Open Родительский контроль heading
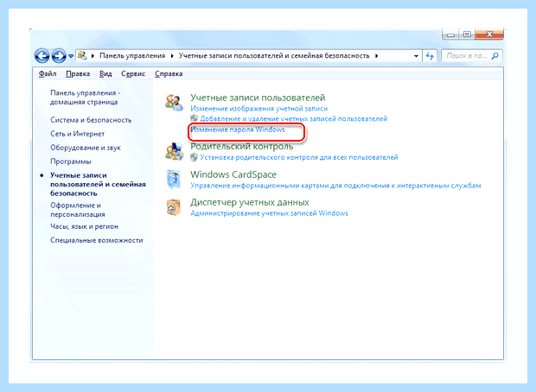 coord(242,146)
